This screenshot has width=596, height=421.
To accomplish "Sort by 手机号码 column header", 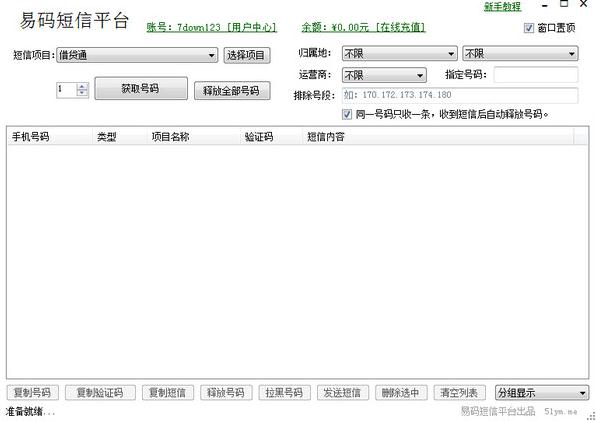I will click(50, 137).
